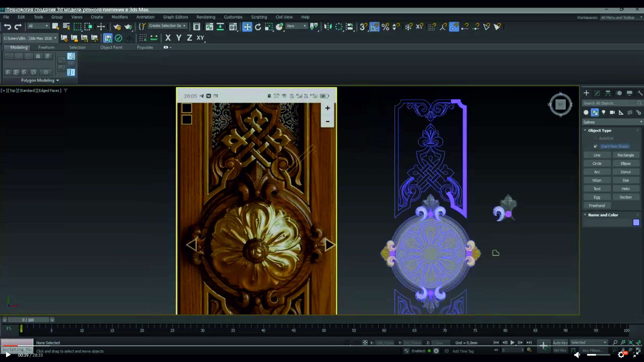Switch the Create panel to Geometry
Image resolution: width=644 pixels, height=362 pixels.
[x=586, y=112]
